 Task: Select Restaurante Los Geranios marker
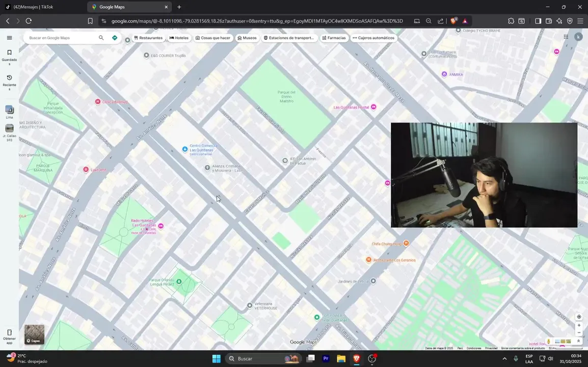[x=368, y=259]
